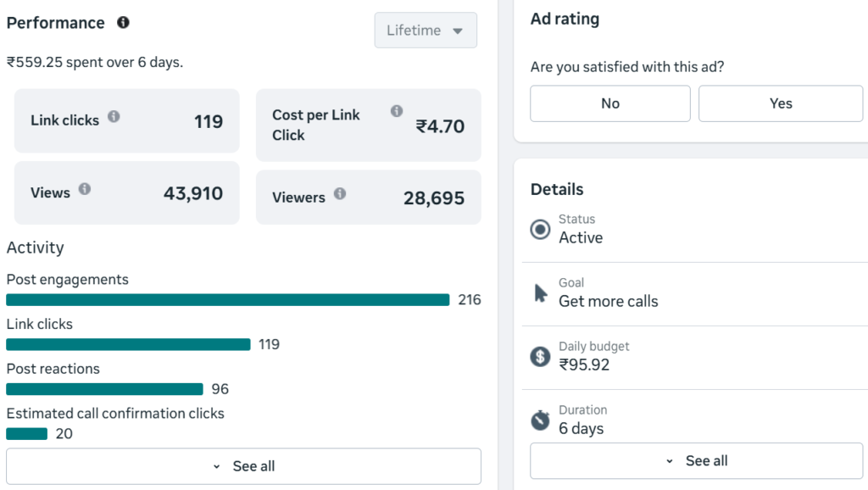Click the ₹4.70 cost value
This screenshot has height=490, width=868.
(440, 126)
